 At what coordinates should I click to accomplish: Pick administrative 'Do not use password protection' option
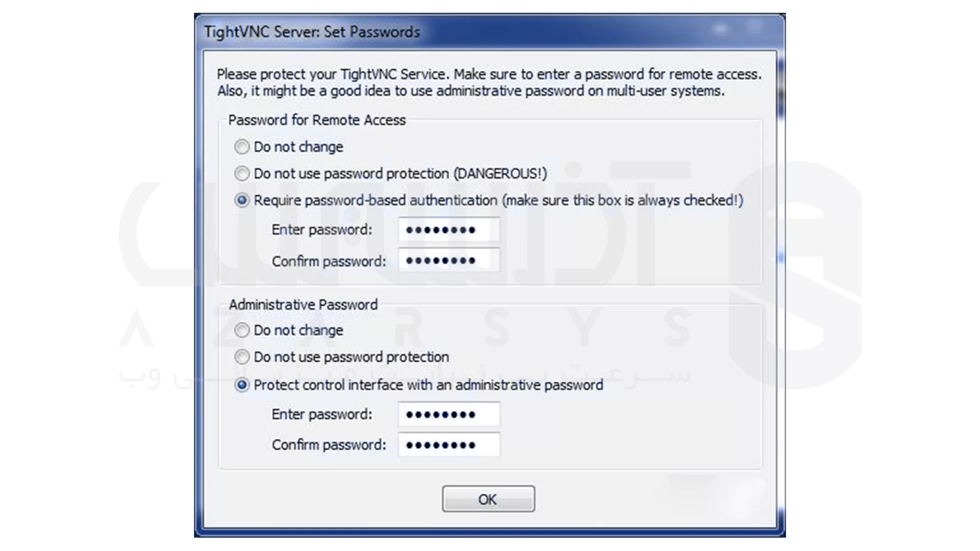tap(242, 357)
